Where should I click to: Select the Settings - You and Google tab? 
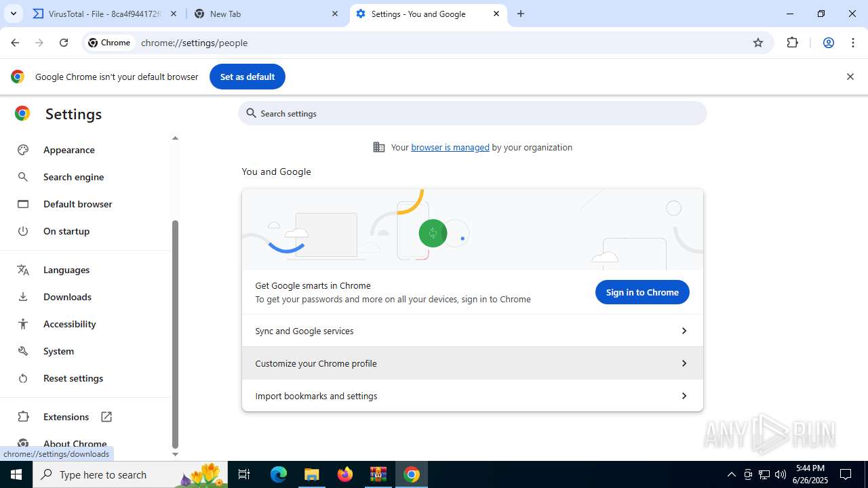[427, 14]
